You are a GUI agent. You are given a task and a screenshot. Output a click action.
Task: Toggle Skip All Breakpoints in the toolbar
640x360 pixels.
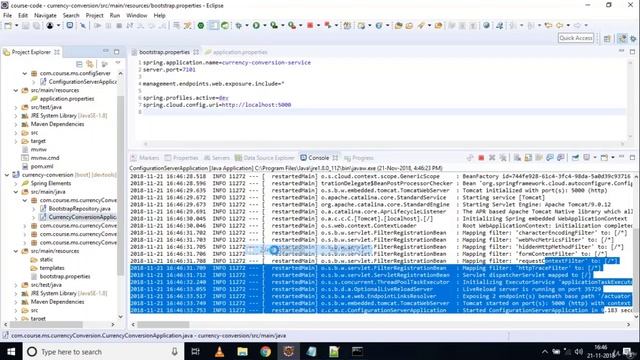coord(82,25)
